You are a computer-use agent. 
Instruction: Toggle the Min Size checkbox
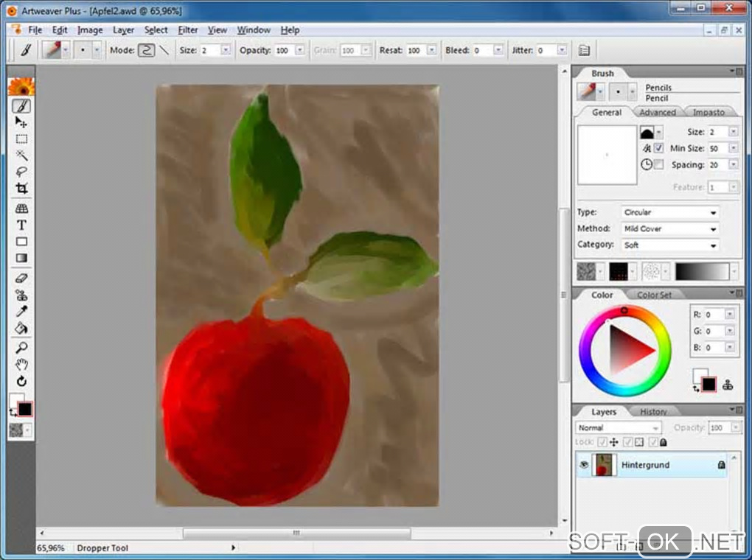(658, 148)
